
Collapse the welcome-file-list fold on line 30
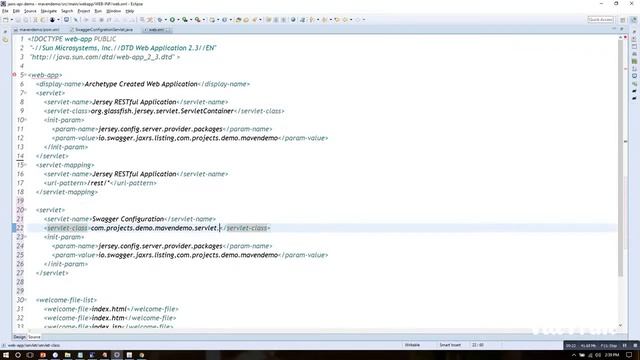pos(25,300)
